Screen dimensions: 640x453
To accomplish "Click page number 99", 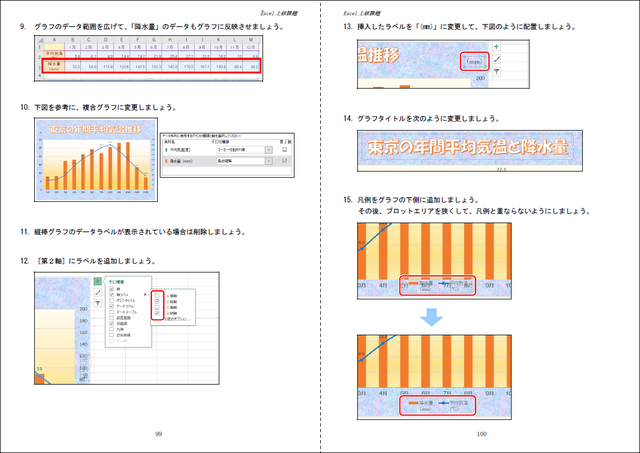I will click(x=158, y=434).
